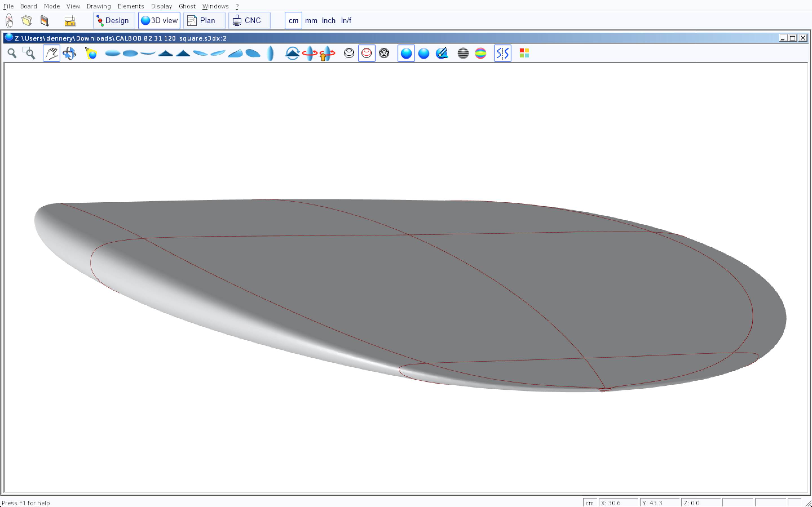Click the rainbow curvature color shading
This screenshot has height=507, width=812.
pos(480,53)
